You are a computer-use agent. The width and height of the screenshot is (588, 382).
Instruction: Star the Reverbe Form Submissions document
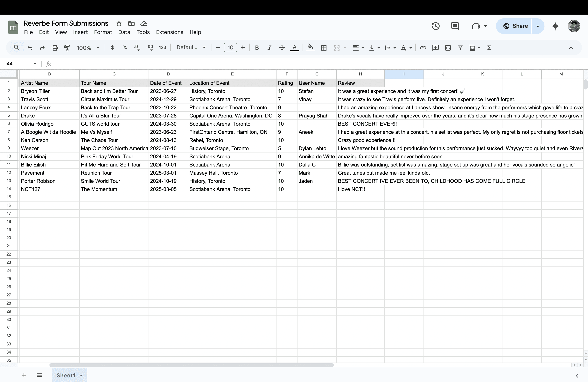(119, 24)
